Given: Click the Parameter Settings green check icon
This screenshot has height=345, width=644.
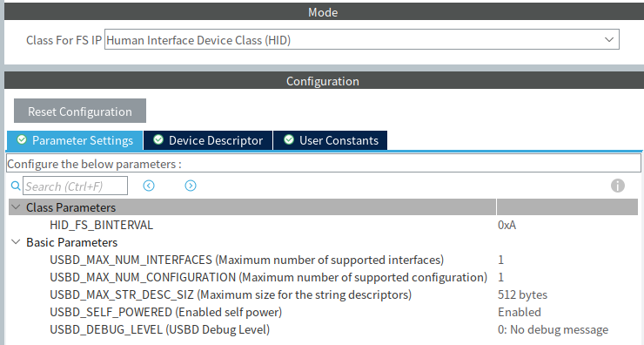Looking at the screenshot, I should 22,139.
